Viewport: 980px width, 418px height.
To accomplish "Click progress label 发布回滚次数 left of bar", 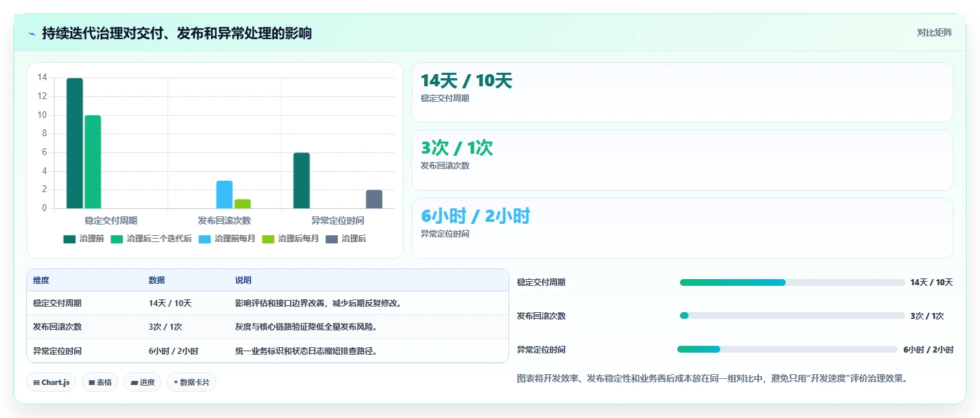I will (541, 316).
